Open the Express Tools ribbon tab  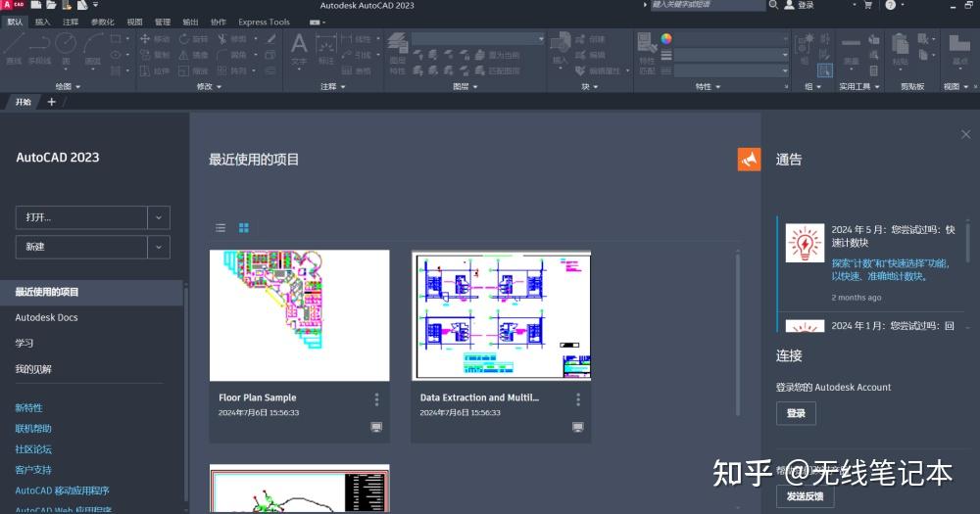coord(264,22)
